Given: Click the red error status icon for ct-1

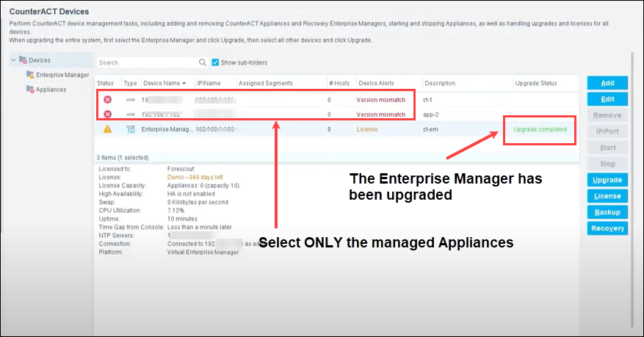Looking at the screenshot, I should click(x=108, y=100).
